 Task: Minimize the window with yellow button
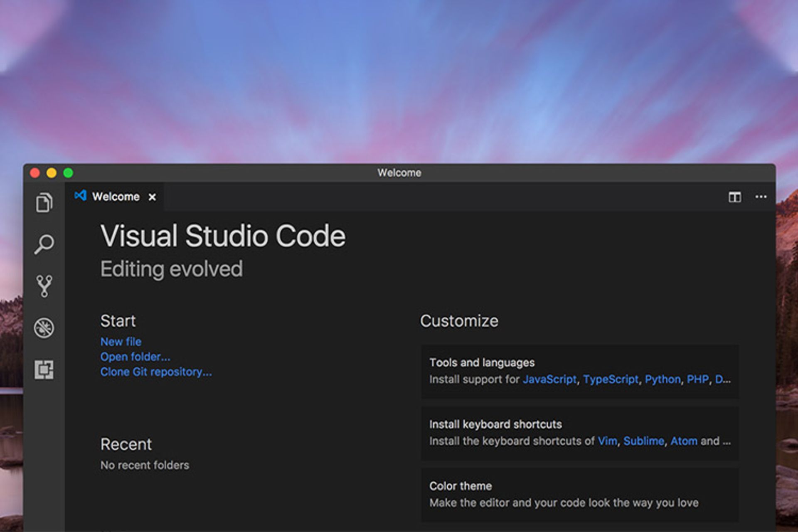[x=52, y=173]
